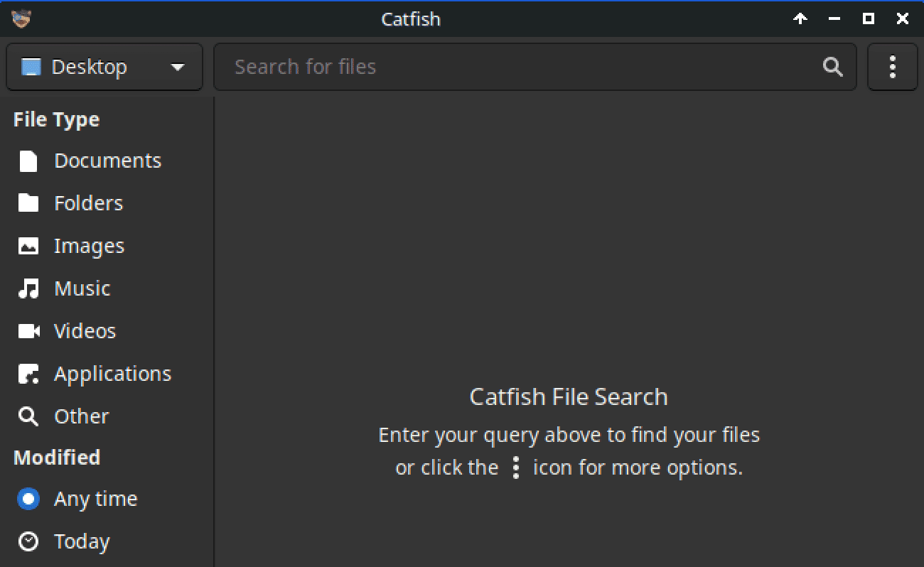Open the Desktop folder dropdown
924x567 pixels.
pos(104,67)
